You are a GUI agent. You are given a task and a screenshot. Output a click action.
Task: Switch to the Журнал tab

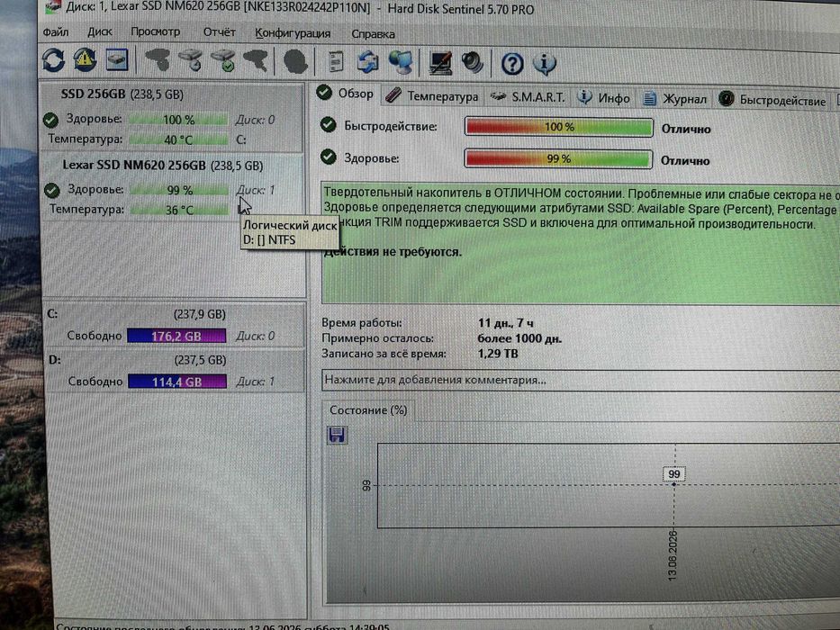tap(674, 99)
